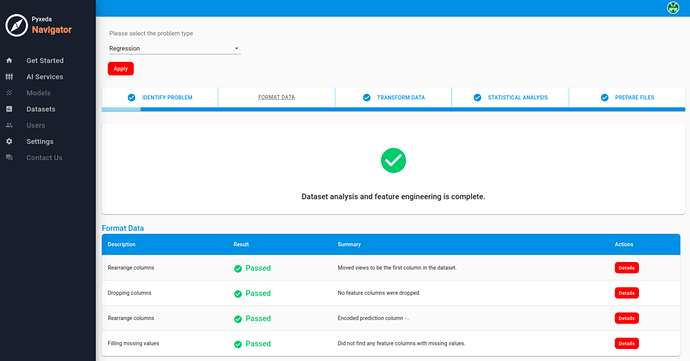Click the red Apply button

tap(121, 69)
